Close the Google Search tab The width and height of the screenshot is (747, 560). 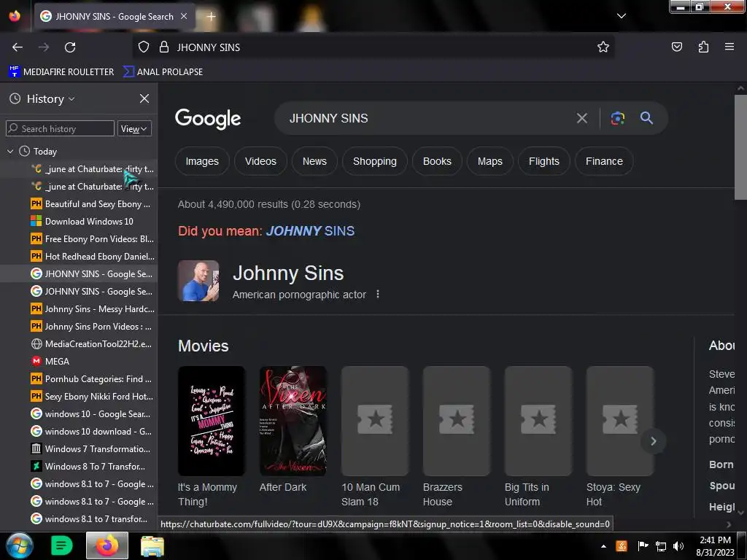pyautogui.click(x=183, y=16)
